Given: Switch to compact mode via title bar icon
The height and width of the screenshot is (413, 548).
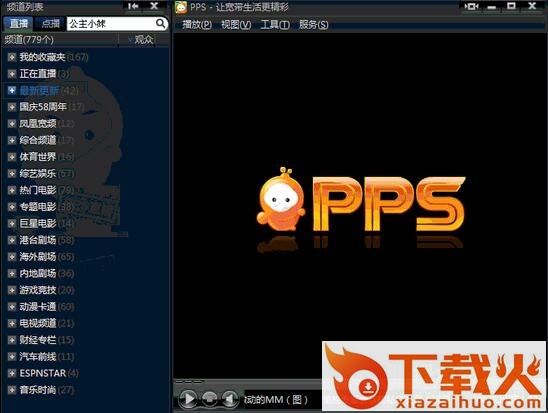Looking at the screenshot, I should [471, 6].
